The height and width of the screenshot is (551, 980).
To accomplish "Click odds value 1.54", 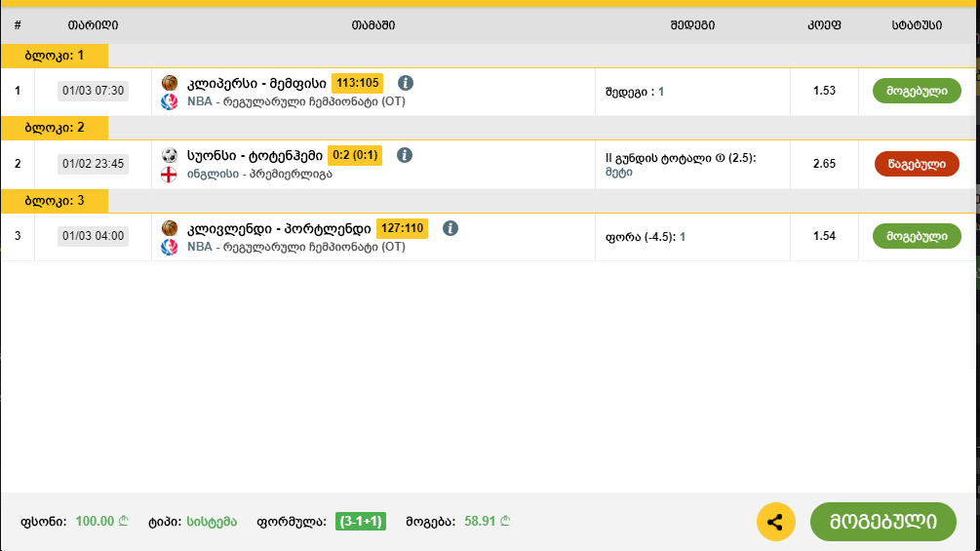I will (x=824, y=236).
